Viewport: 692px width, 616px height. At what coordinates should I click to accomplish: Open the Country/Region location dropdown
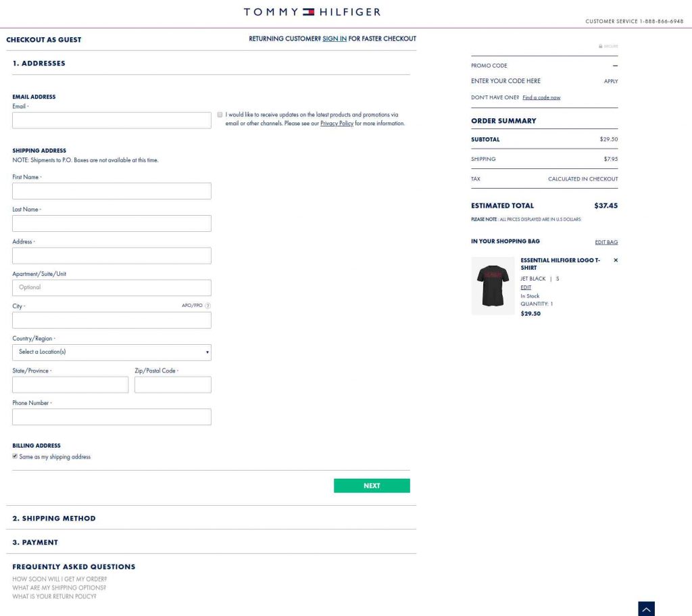coord(112,352)
